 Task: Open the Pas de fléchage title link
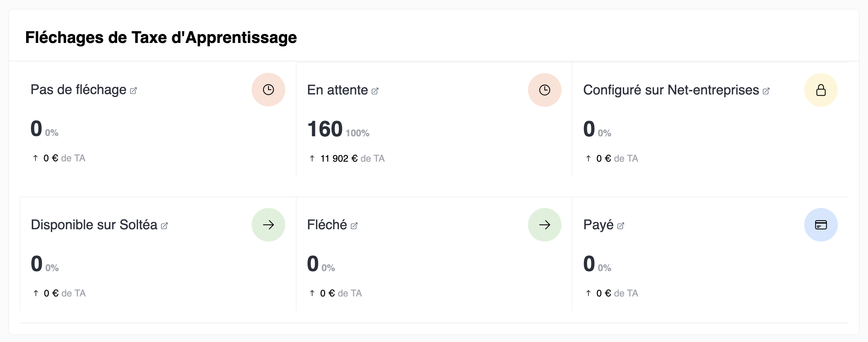78,90
